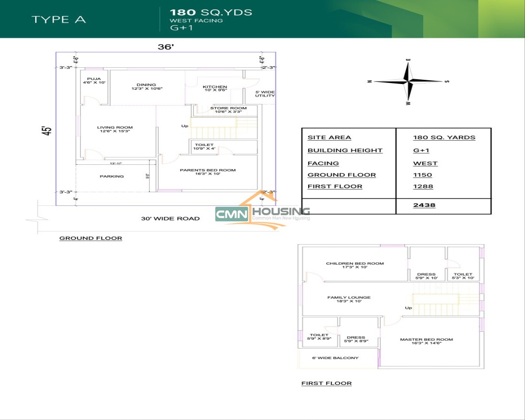Select the TYPE A header title

point(58,20)
